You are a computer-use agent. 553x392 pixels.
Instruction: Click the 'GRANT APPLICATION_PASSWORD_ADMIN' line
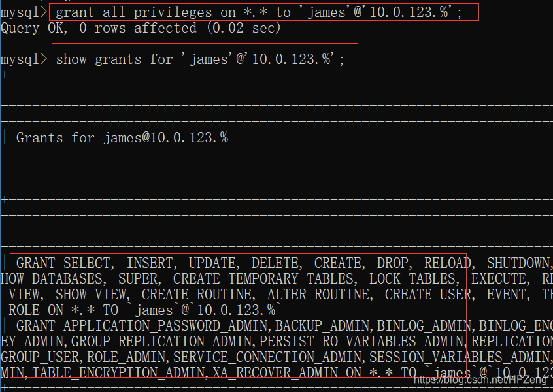[284, 326]
